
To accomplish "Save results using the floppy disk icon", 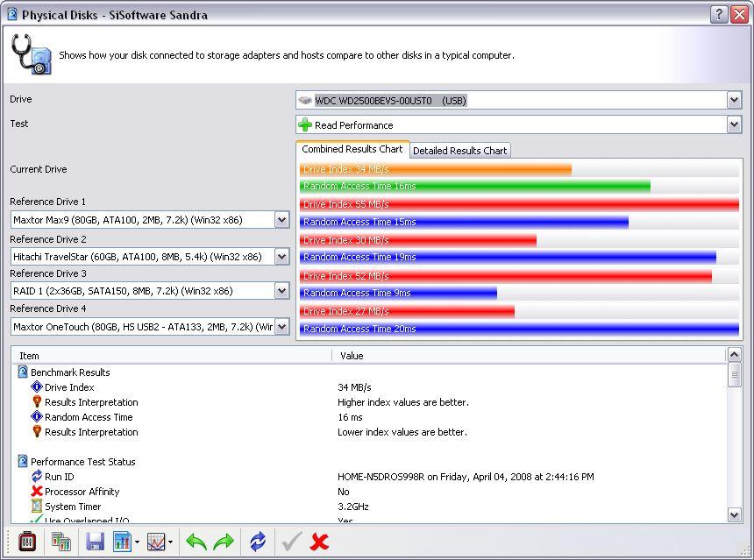I will click(96, 542).
